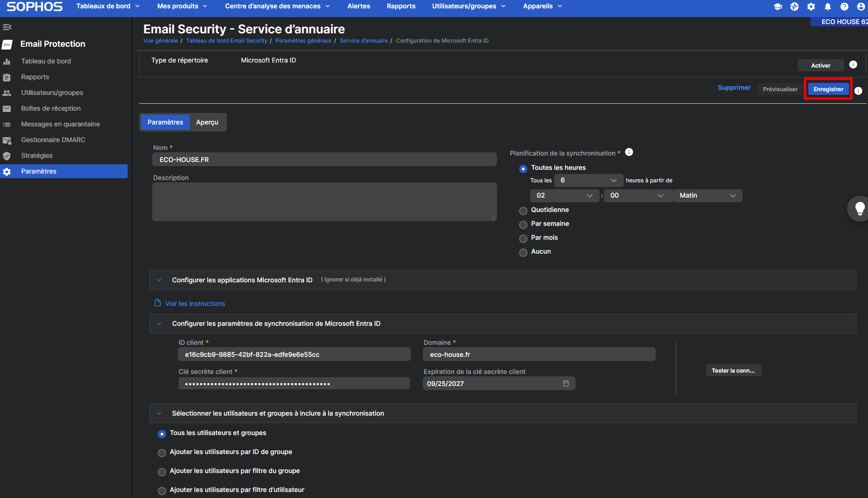Open the Voir les instructions link

195,304
